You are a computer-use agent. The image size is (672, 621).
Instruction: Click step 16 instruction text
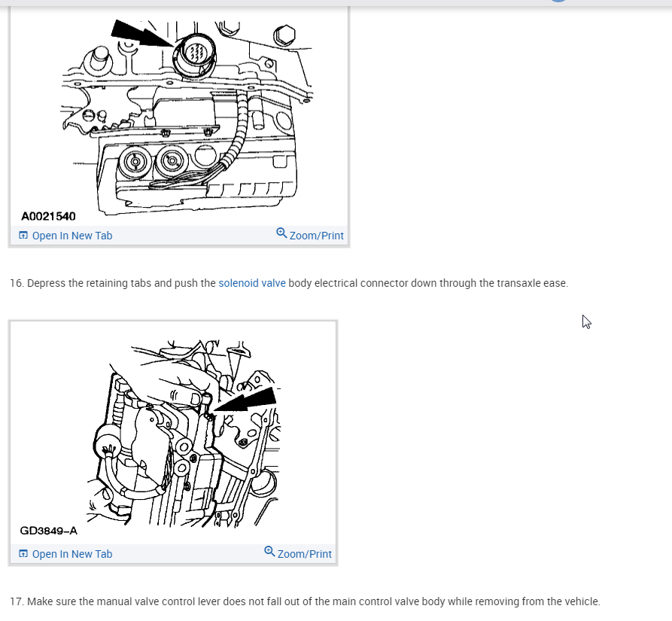289,283
